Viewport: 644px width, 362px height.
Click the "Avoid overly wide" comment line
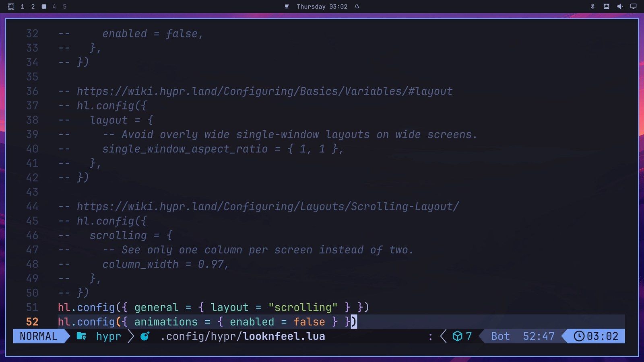click(290, 135)
